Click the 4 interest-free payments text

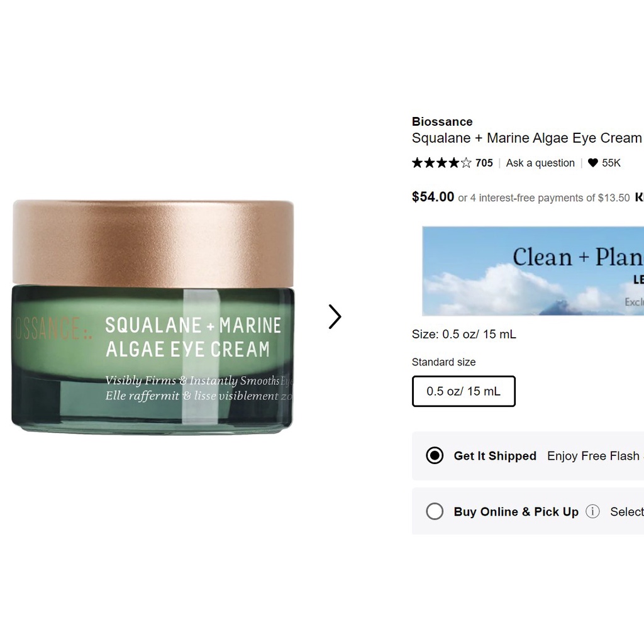click(x=544, y=198)
